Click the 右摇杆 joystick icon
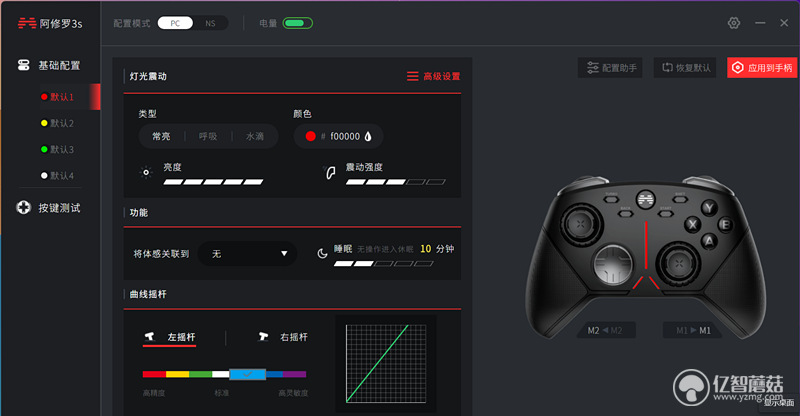 pyautogui.click(x=263, y=336)
